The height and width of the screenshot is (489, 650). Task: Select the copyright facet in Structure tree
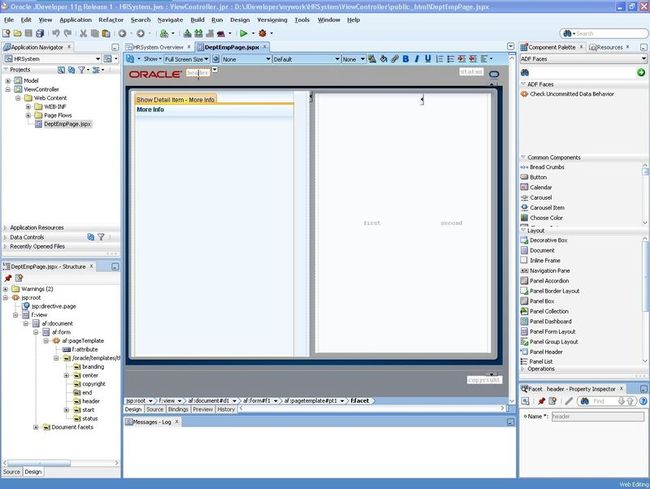[x=94, y=384]
